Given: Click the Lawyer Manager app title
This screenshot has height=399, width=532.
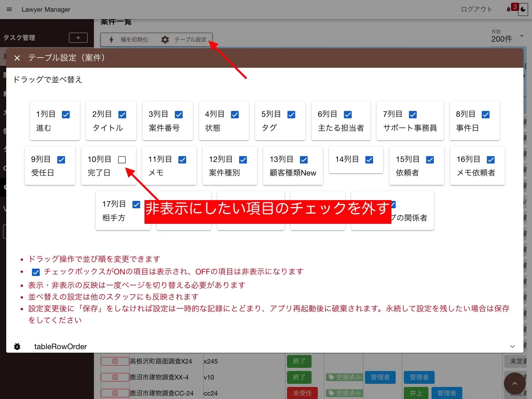Looking at the screenshot, I should (46, 9).
